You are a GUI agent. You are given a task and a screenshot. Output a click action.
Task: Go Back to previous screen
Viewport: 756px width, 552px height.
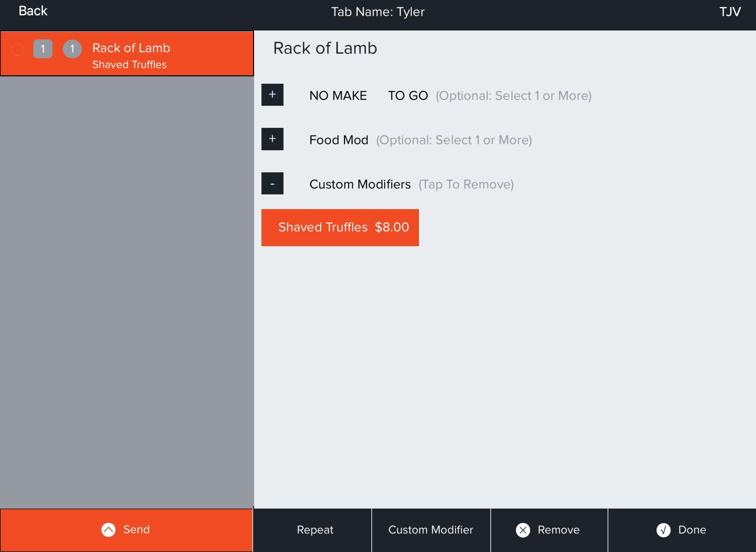[33, 11]
